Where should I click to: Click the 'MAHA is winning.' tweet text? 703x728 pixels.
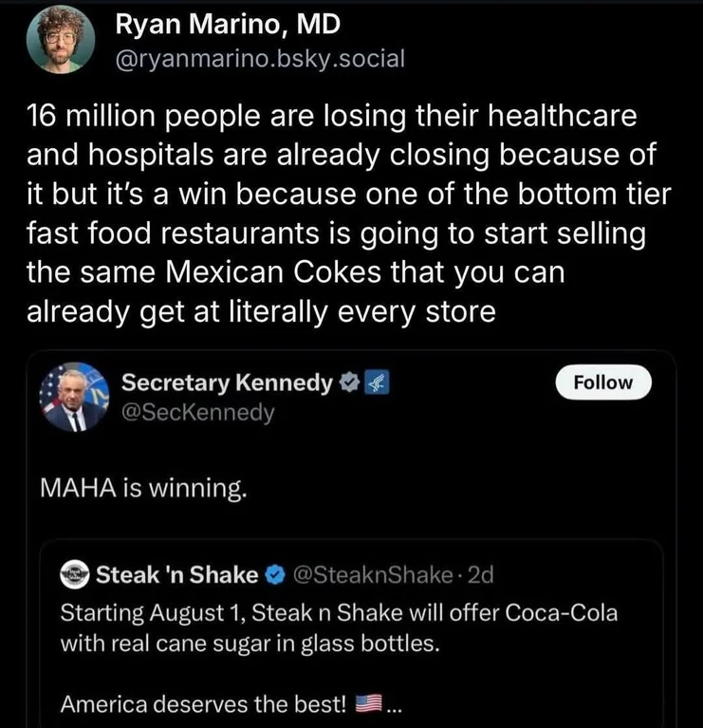(x=144, y=489)
